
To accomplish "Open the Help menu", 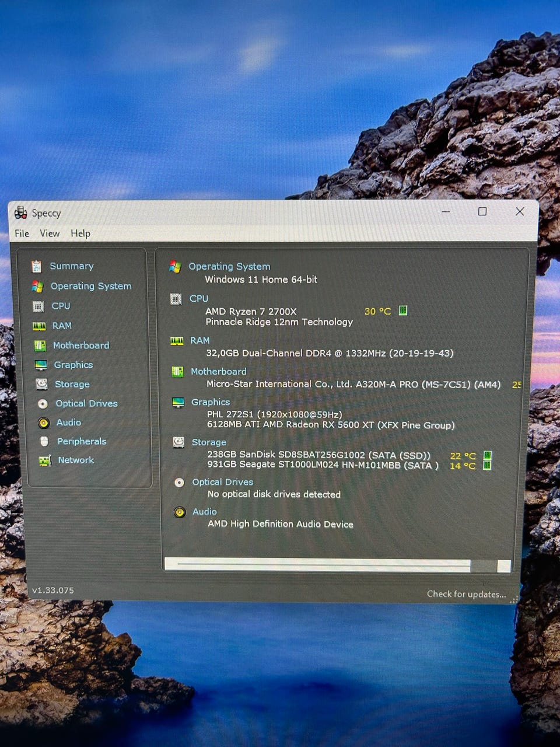I will (x=80, y=233).
